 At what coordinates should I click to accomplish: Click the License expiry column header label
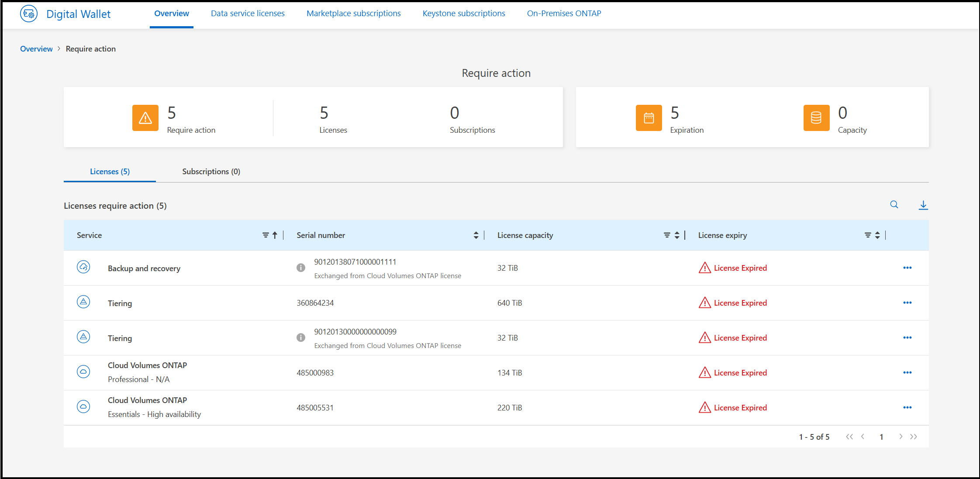723,235
